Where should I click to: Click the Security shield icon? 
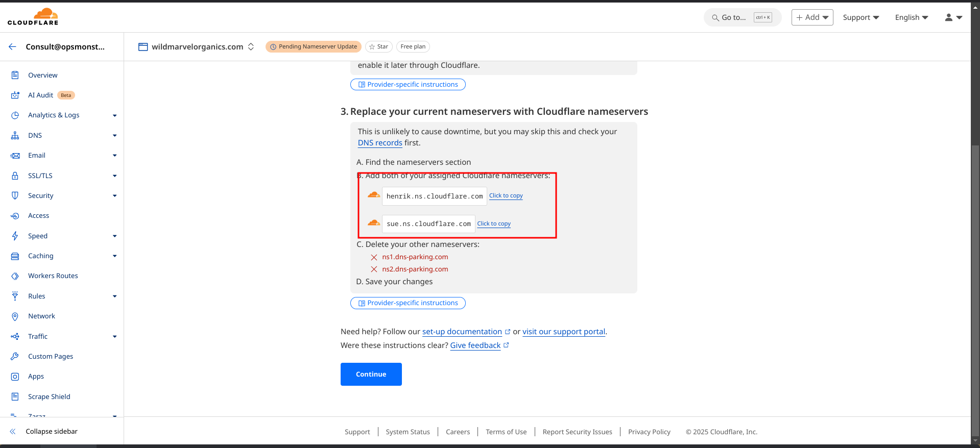click(x=15, y=195)
